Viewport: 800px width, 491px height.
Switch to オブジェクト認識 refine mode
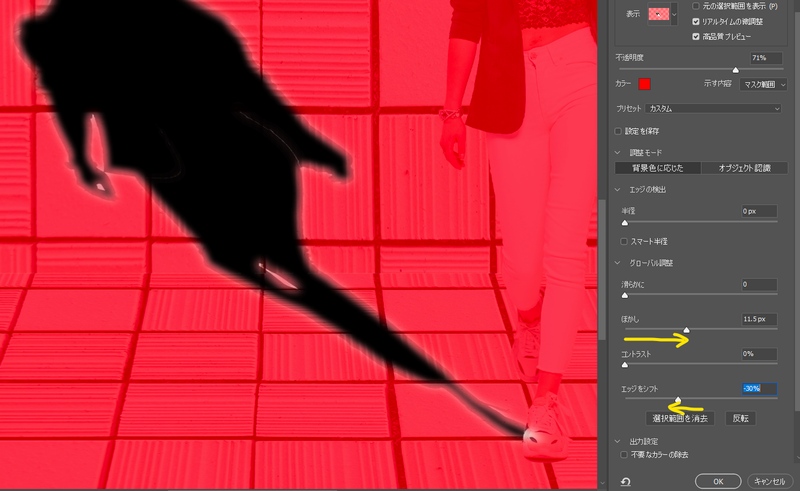click(x=744, y=168)
